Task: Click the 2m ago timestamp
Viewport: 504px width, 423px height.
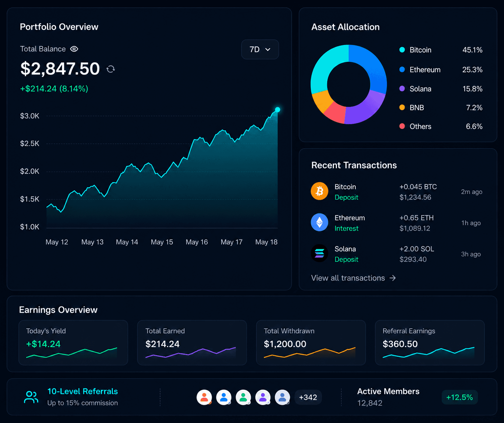Action: click(x=472, y=192)
